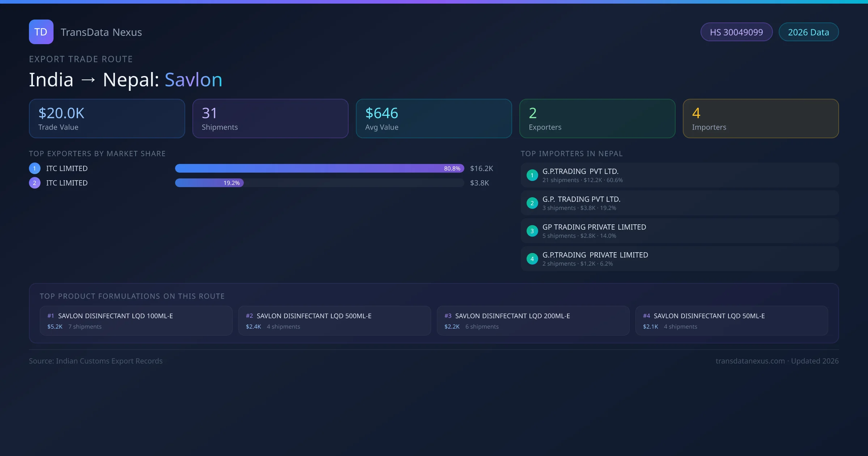Select the $646 Avg Value card
The height and width of the screenshot is (456, 868).
(434, 119)
